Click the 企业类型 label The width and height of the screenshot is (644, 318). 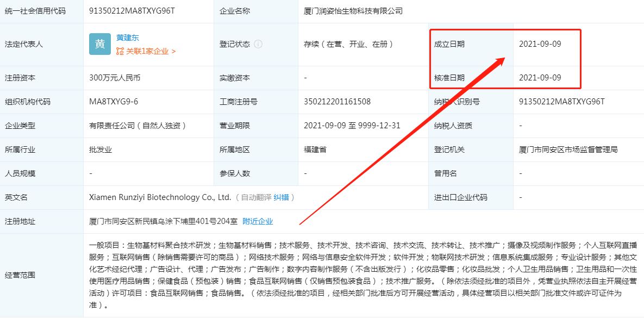20,126
